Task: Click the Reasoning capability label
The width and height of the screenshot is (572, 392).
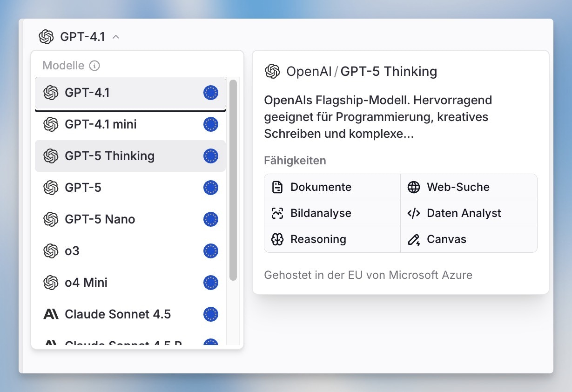Action: coord(318,239)
